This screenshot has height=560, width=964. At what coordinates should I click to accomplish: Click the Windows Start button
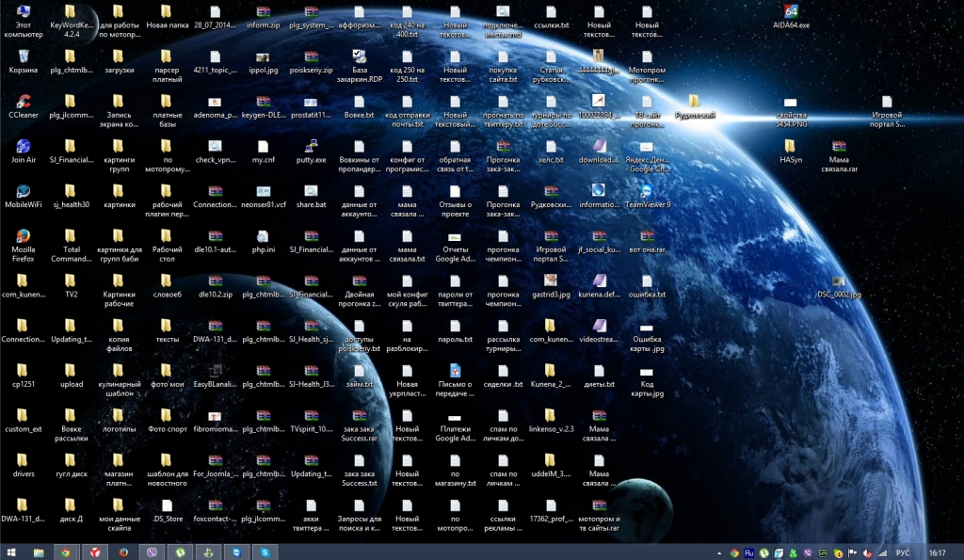pyautogui.click(x=11, y=552)
